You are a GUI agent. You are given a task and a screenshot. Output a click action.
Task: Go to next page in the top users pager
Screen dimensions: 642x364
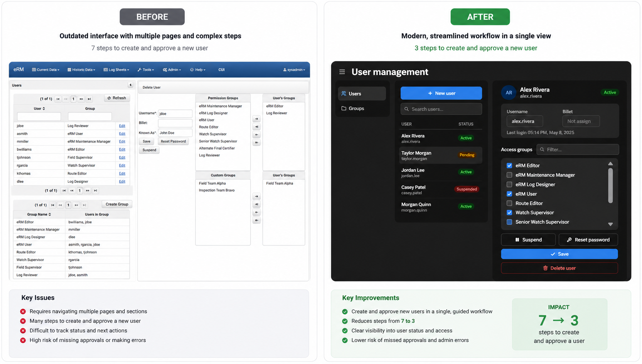pyautogui.click(x=81, y=99)
